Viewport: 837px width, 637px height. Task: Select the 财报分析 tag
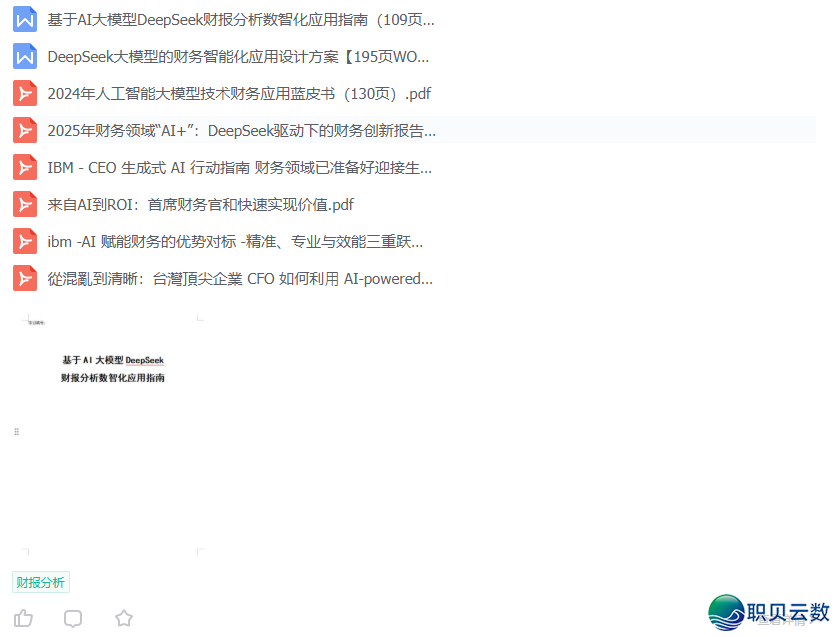coord(41,582)
